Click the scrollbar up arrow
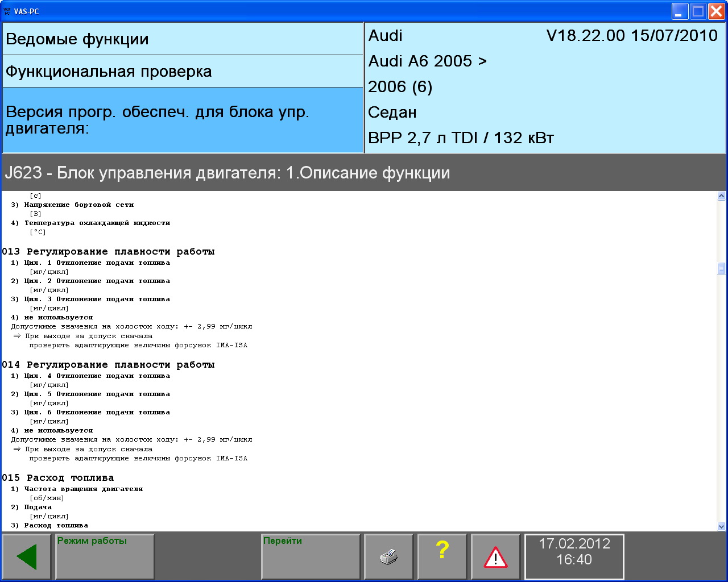 pos(721,196)
